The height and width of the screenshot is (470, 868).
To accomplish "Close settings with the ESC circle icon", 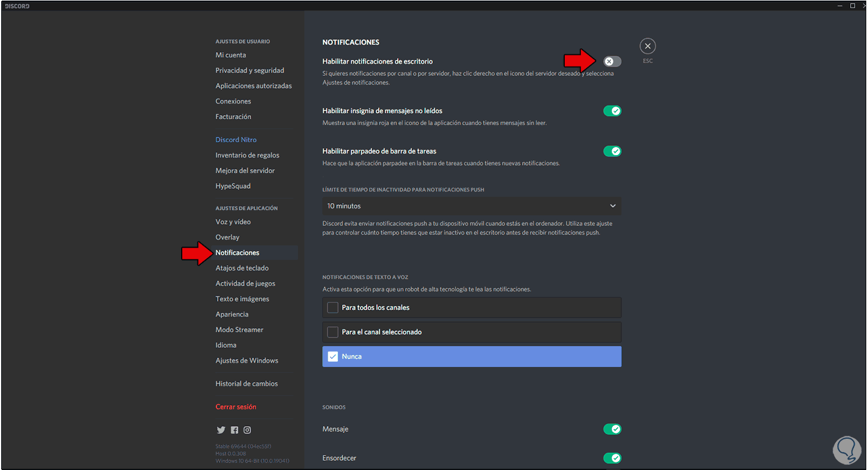I will coord(648,46).
